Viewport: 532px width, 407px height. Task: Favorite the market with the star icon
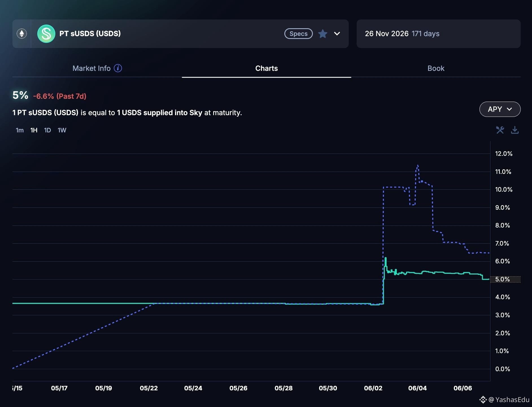click(323, 34)
